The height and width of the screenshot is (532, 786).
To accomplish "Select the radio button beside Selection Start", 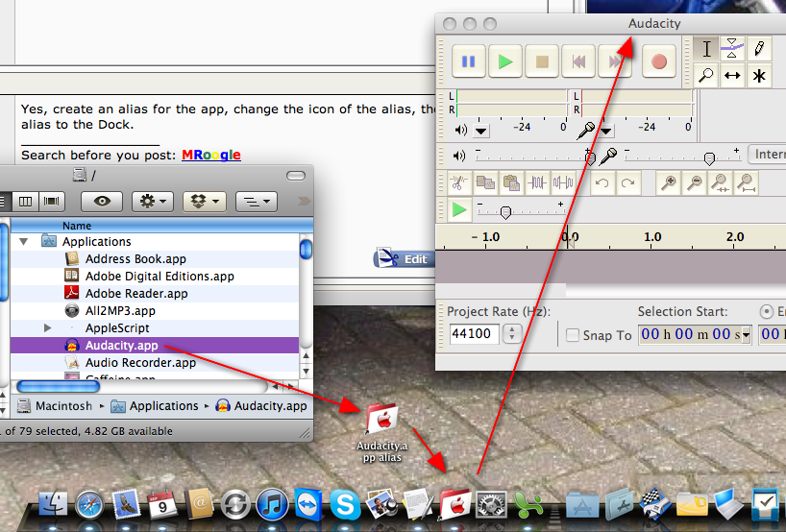I will [767, 311].
